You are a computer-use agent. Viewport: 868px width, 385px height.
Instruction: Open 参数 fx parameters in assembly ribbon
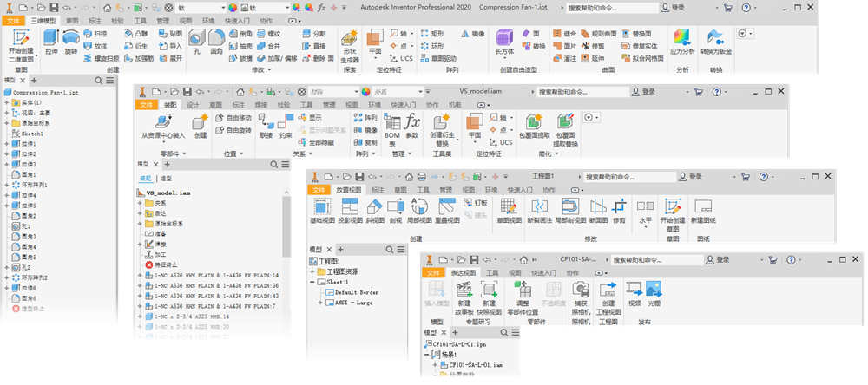(411, 126)
